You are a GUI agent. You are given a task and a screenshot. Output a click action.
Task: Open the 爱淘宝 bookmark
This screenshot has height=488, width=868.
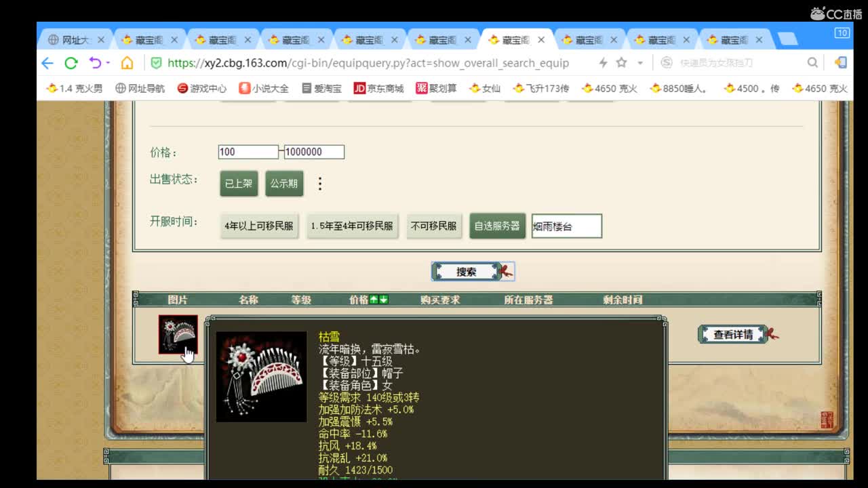click(321, 88)
